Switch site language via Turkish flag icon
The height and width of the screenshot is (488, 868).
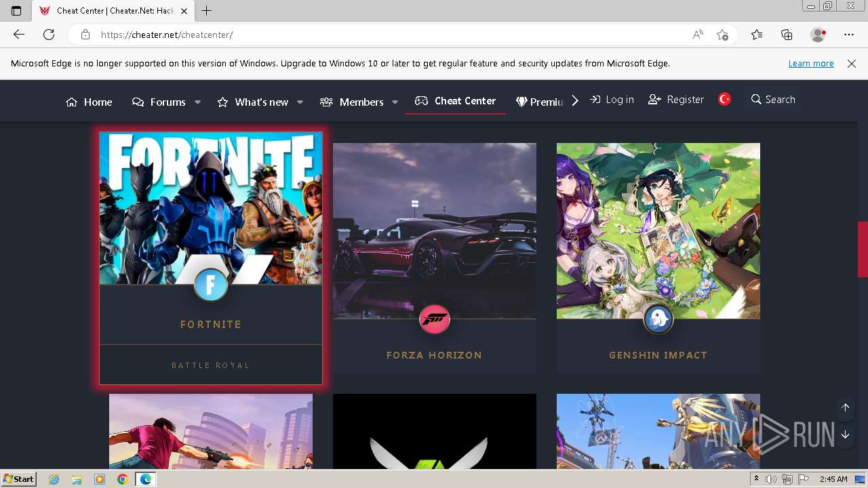[725, 100]
